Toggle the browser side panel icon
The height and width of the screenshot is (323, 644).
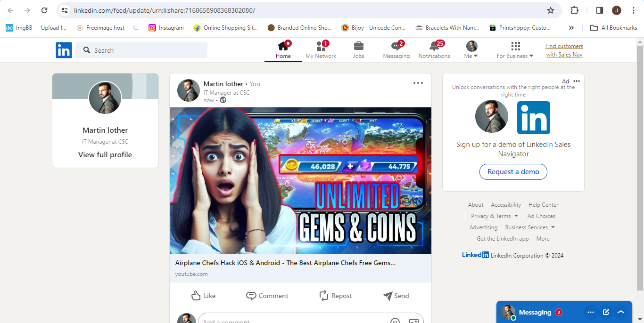coord(600,10)
